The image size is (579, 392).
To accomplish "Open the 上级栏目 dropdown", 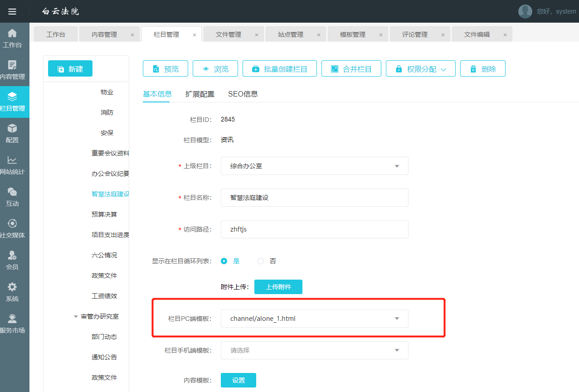I will [314, 166].
